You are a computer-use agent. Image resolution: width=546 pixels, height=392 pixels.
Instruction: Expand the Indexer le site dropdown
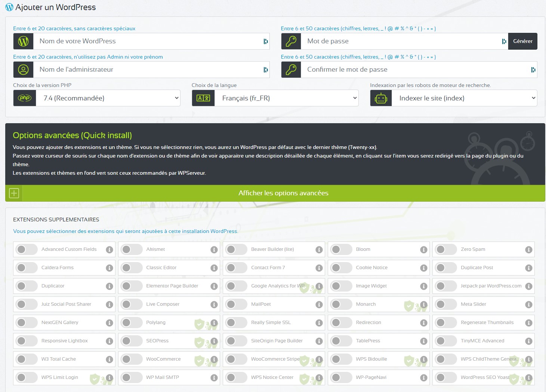click(464, 98)
